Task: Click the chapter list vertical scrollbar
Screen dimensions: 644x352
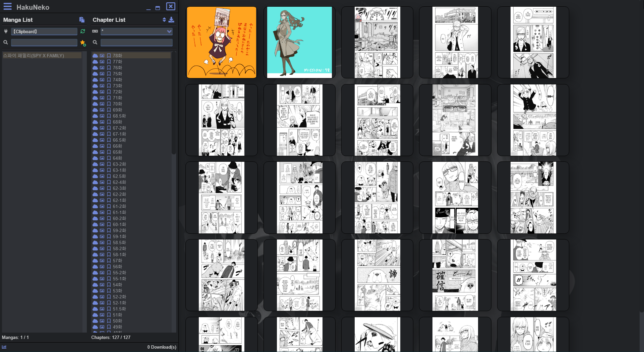Action: (x=174, y=103)
